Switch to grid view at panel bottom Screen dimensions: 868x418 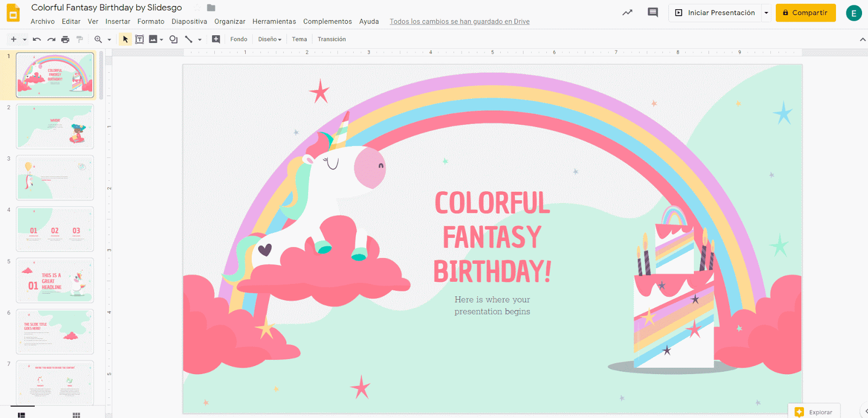coord(76,415)
